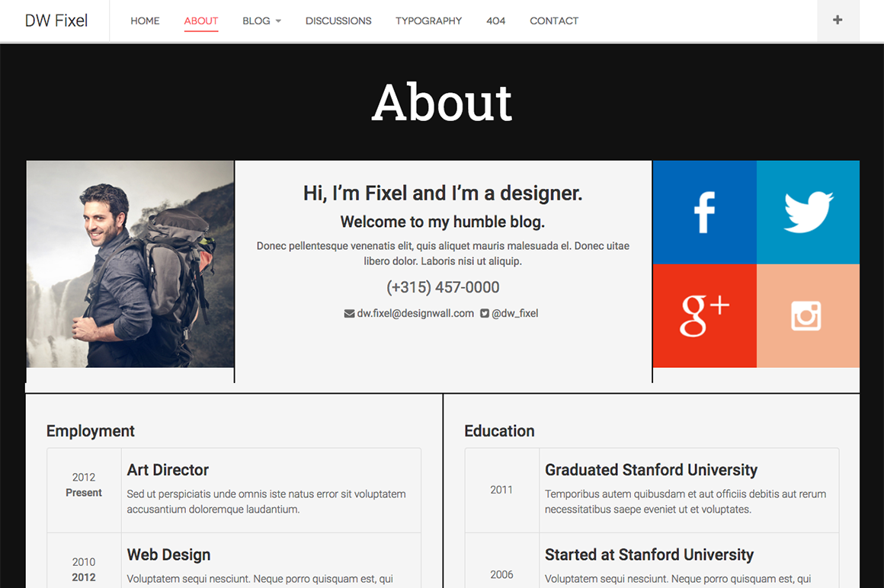Click the (+315) 457-0000 phone number
This screenshot has height=588, width=884.
point(443,287)
